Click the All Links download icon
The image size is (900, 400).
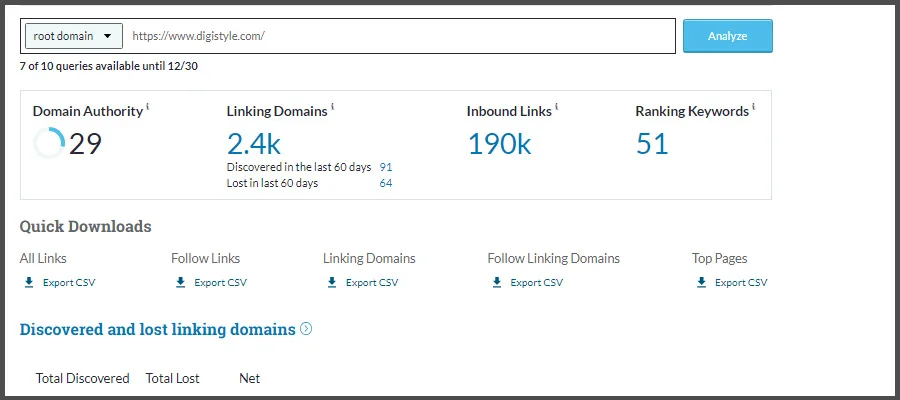pos(29,283)
